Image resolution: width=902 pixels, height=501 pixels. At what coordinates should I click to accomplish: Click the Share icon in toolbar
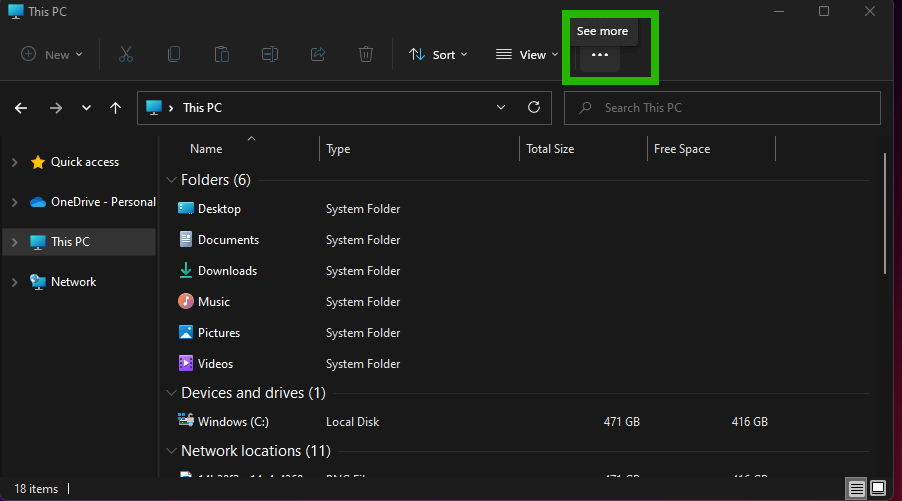tap(318, 55)
